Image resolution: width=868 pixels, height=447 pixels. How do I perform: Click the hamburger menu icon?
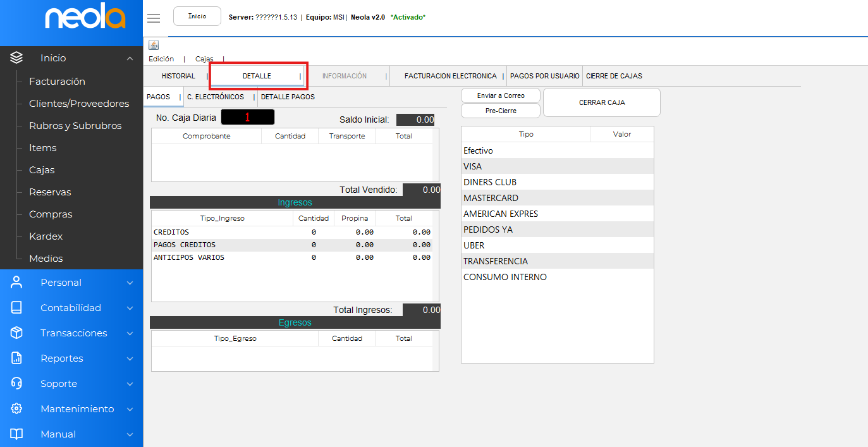coord(154,18)
